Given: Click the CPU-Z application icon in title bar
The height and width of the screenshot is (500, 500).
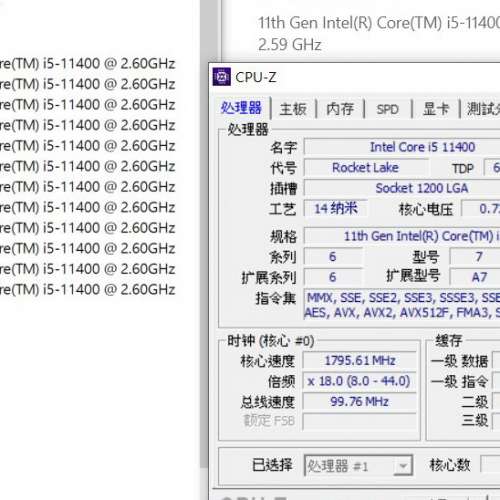Looking at the screenshot, I should [221, 77].
